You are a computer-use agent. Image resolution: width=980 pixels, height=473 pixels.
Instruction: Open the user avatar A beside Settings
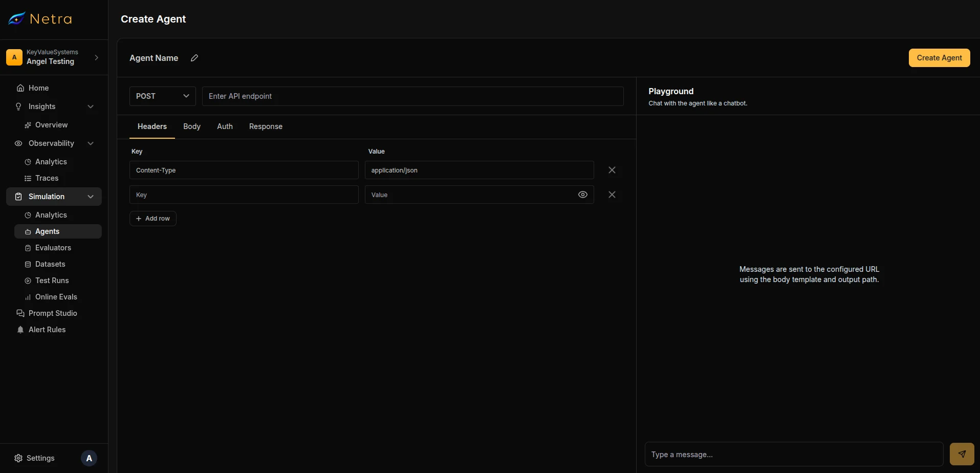(89, 458)
